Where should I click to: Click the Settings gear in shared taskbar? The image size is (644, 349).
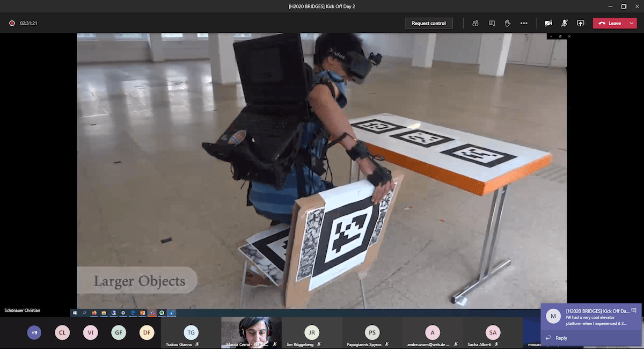[123, 312]
